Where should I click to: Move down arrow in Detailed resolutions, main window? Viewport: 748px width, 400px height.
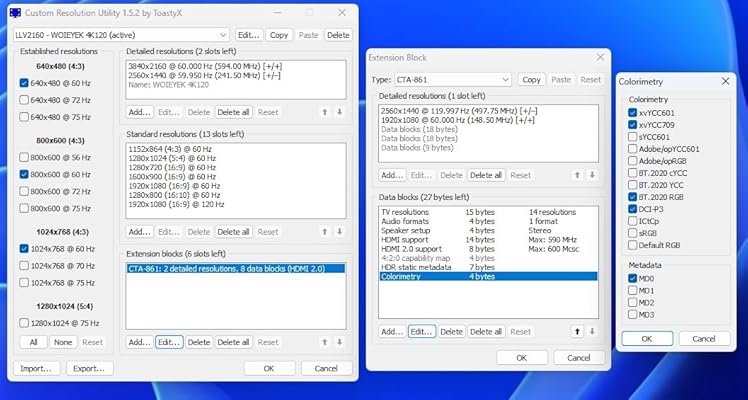click(x=340, y=112)
